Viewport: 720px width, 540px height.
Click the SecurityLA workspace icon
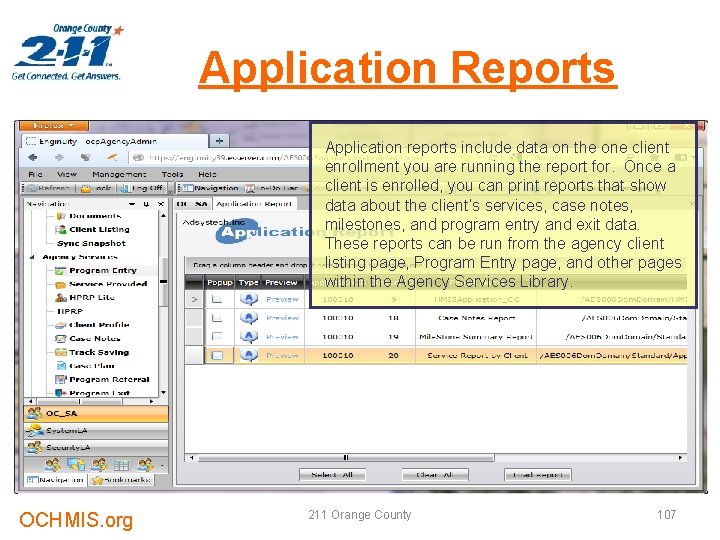pyautogui.click(x=34, y=447)
